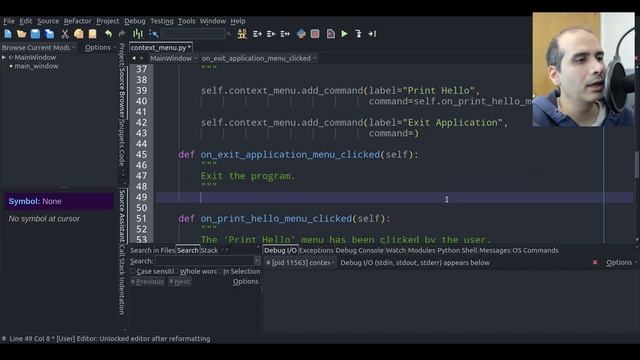This screenshot has width=640, height=360.
Task: Click the Python logo toolbar icon
Action: click(x=301, y=34)
